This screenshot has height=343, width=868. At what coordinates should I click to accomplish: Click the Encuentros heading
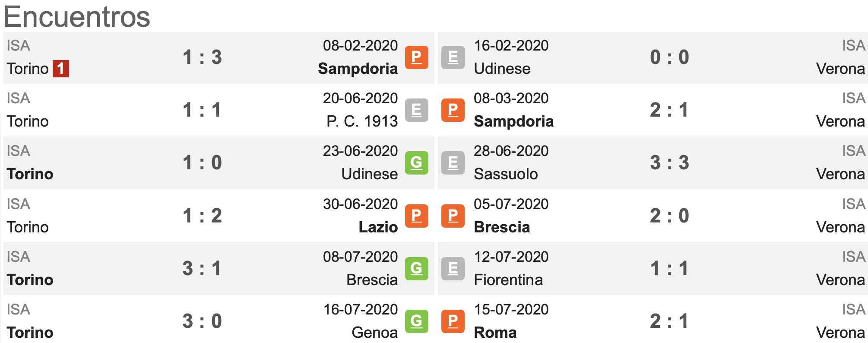tap(77, 17)
